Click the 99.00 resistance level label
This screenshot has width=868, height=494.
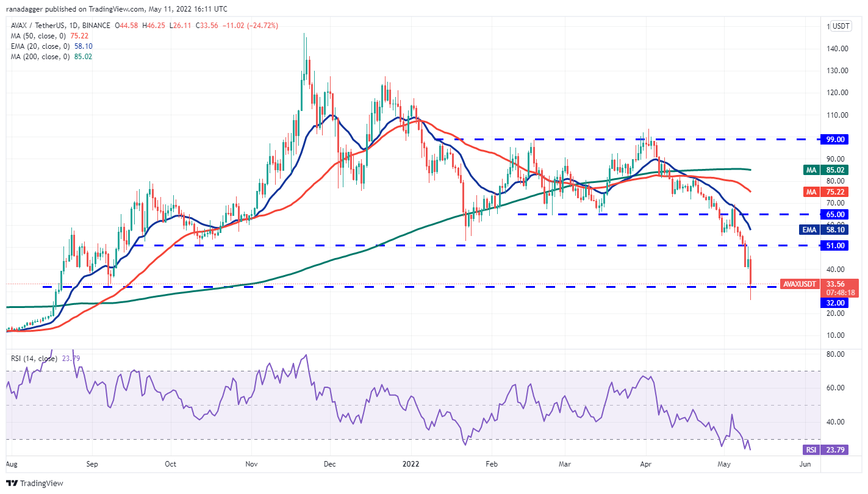point(834,140)
